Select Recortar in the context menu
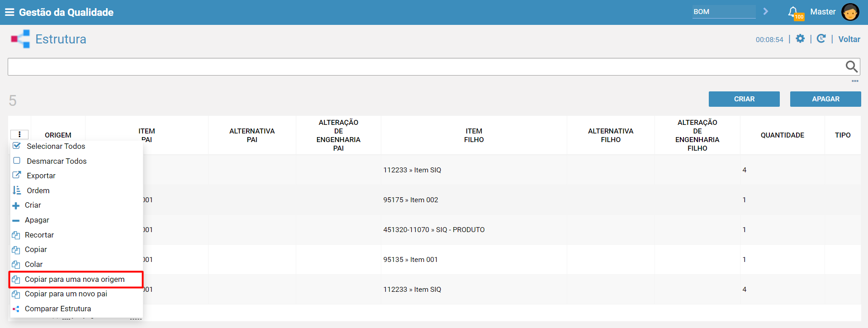868x328 pixels. (x=39, y=235)
